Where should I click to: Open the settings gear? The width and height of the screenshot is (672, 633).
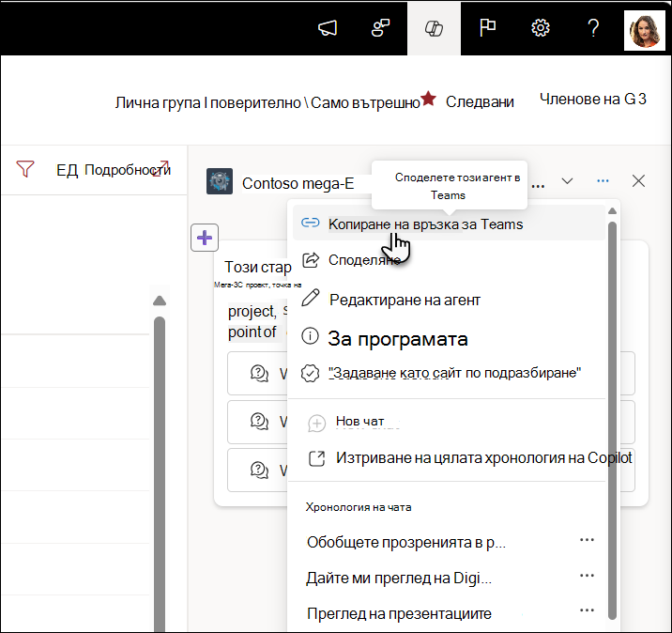pyautogui.click(x=541, y=28)
